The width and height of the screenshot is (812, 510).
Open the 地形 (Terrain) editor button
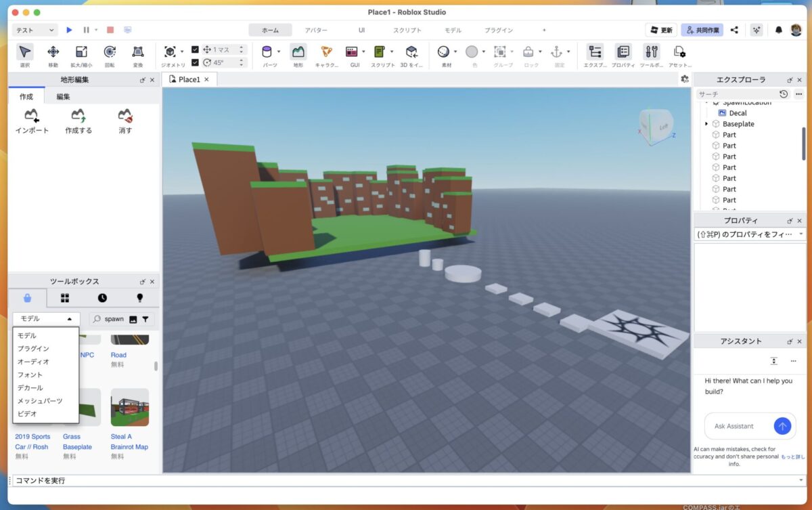pyautogui.click(x=298, y=52)
